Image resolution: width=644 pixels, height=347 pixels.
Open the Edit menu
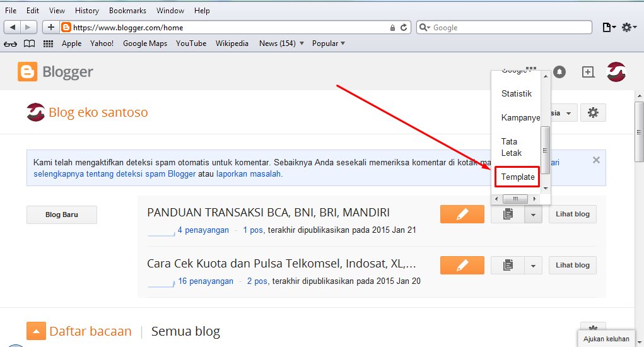pos(33,11)
